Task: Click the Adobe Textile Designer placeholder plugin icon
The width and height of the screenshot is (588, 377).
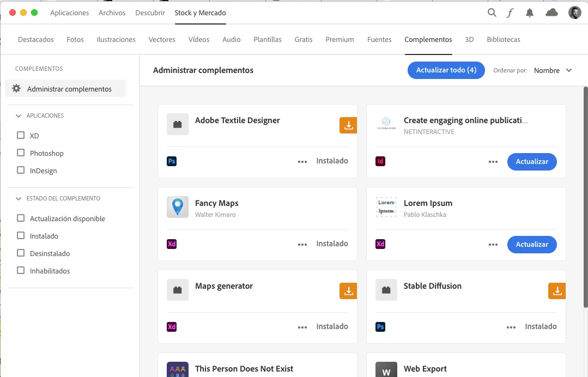Action: 178,124
